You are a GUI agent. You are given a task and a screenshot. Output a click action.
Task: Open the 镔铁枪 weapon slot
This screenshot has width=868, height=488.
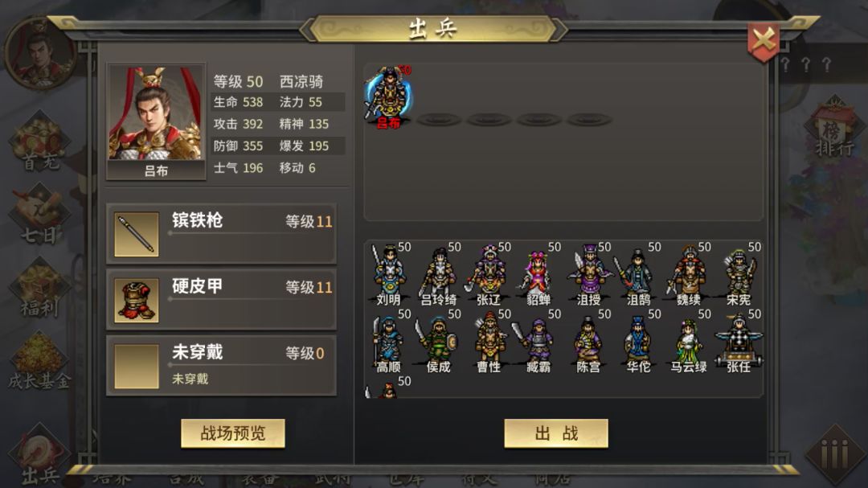[222, 233]
